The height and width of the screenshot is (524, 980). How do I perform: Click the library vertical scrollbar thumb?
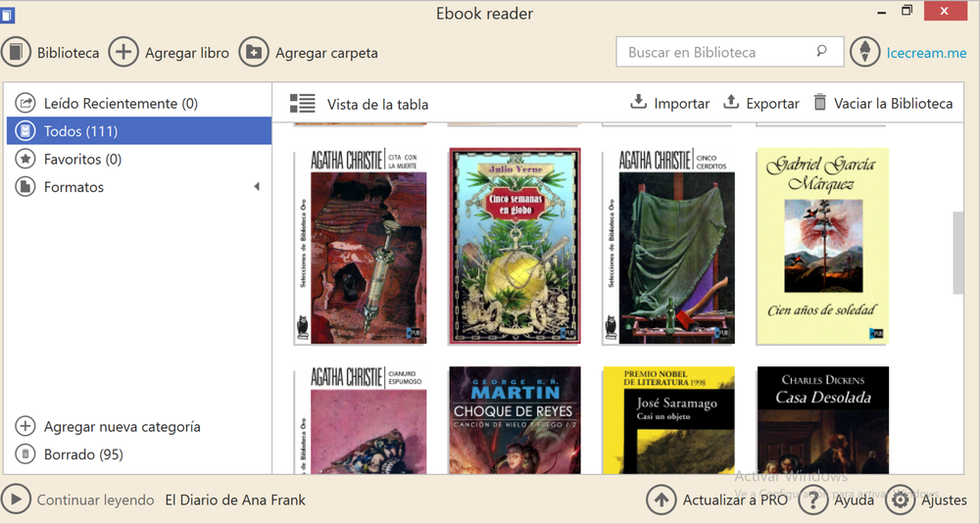(958, 253)
